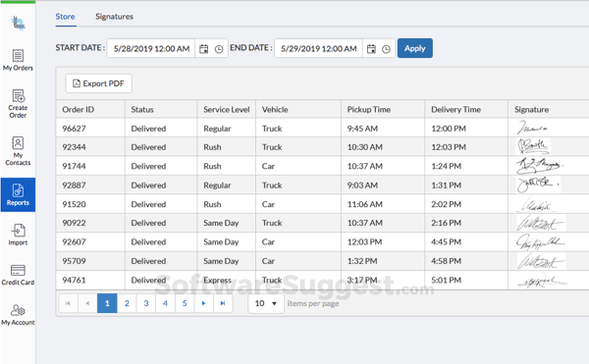Click the Apply button
Image resolution: width=589 pixels, height=364 pixels.
pos(415,48)
